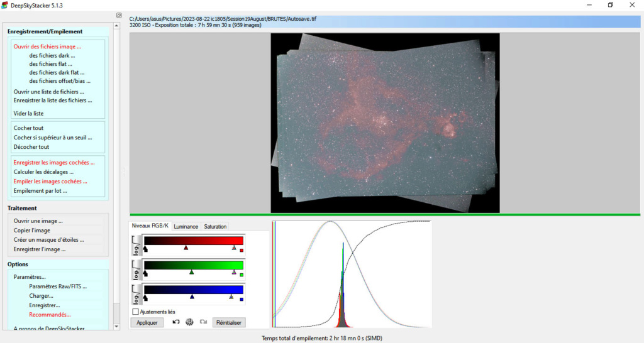
Task: Click Empilement par lot
Action: pos(40,191)
